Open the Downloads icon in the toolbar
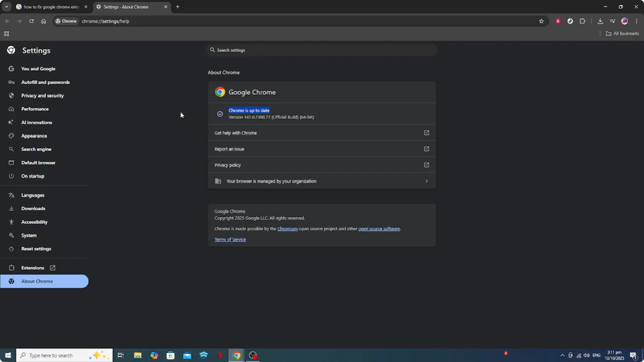This screenshot has width=644, height=362. pos(600,21)
